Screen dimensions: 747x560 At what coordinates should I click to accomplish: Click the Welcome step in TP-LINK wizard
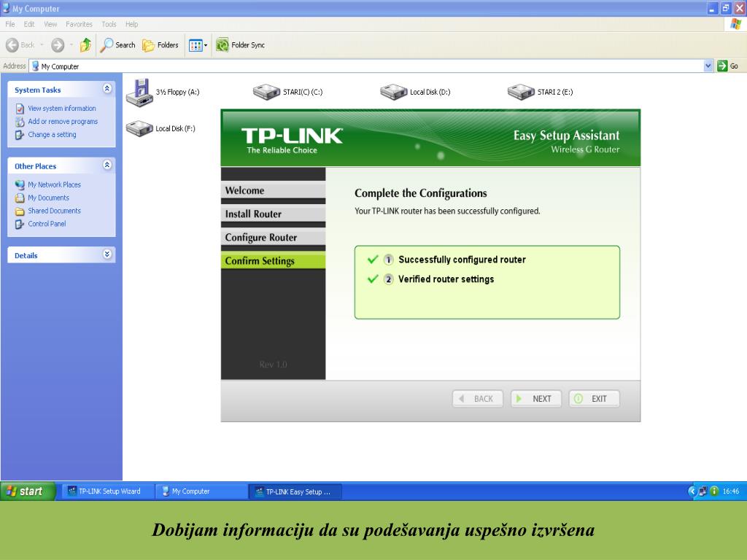pyautogui.click(x=273, y=190)
